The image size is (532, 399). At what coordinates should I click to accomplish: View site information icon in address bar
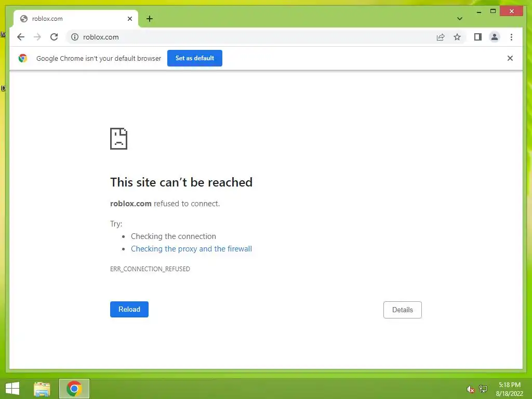click(x=75, y=37)
